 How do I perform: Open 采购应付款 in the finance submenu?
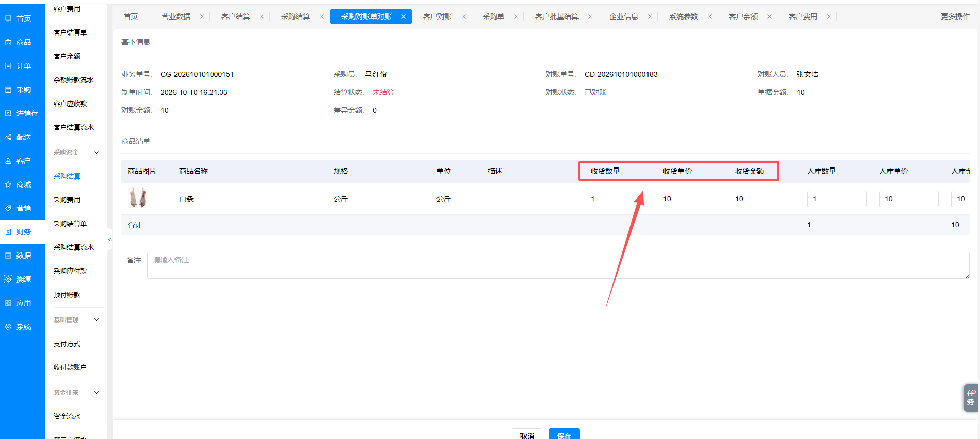(x=71, y=271)
